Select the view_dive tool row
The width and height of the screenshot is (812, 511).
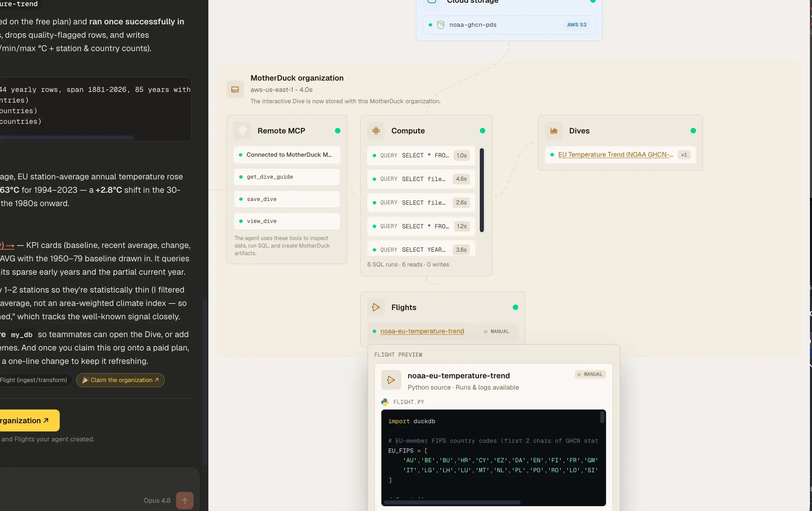click(x=287, y=221)
